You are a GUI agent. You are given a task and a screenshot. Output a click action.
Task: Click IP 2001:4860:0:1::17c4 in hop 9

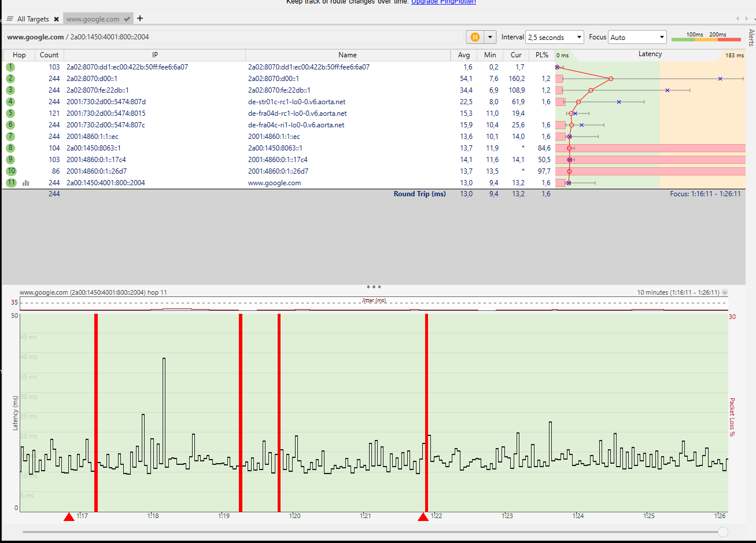coord(96,160)
